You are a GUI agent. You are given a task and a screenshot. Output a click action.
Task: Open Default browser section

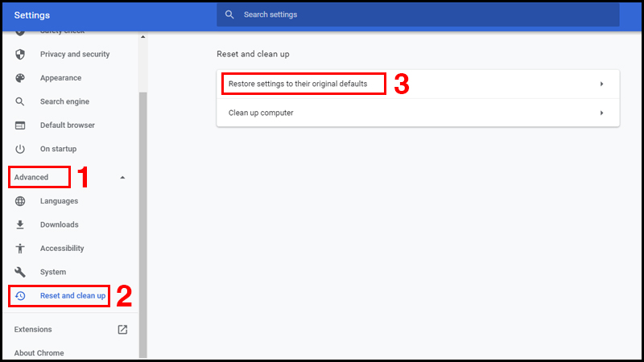68,125
